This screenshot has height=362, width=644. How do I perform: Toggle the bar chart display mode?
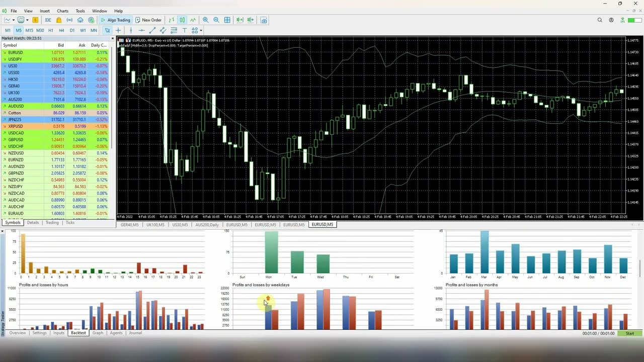[x=172, y=20]
